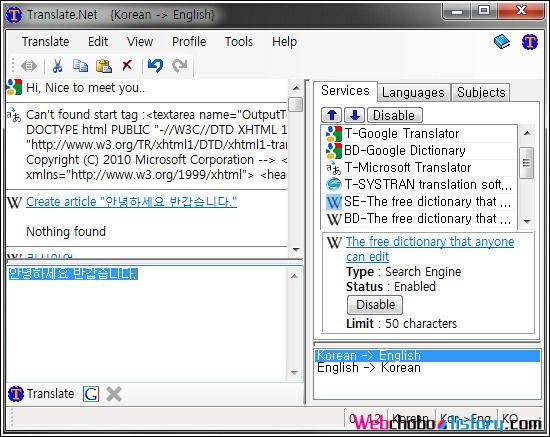Screen dimensions: 550x437
Task: Click the BD-The free dictionary W icon
Action: coord(334,219)
